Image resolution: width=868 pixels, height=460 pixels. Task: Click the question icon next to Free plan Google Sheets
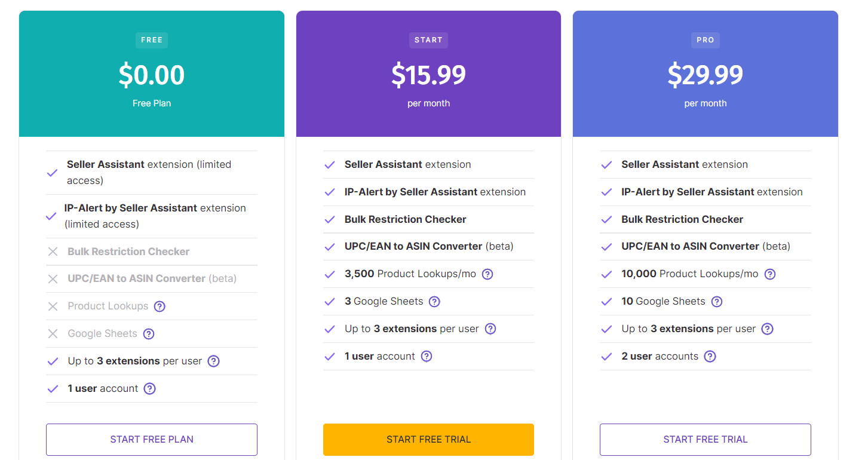(x=148, y=333)
